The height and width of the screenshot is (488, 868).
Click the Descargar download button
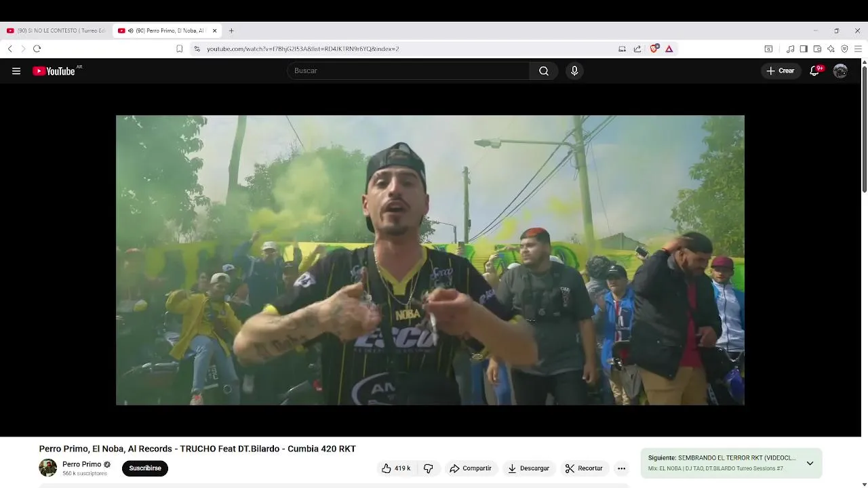pos(528,468)
